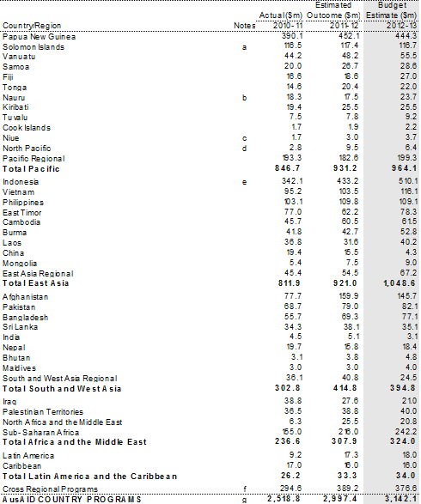Select the 3,142.1 grand total budget value
421x504 pixels.
(x=400, y=499)
